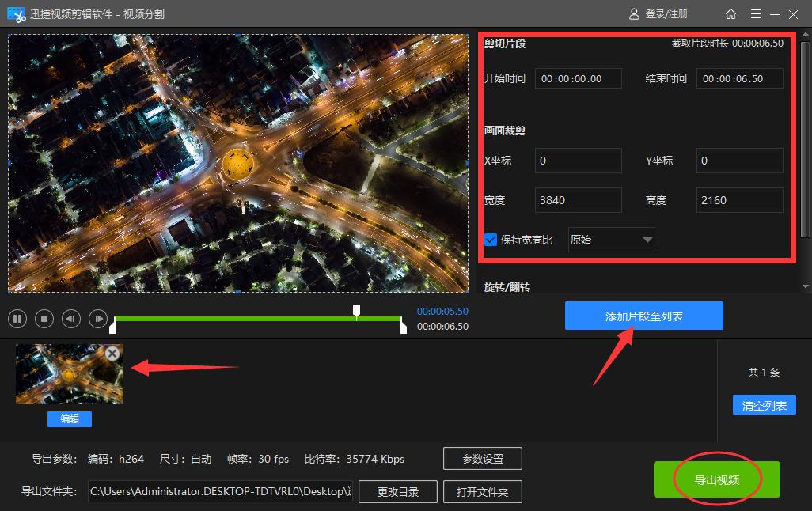Delete the clip thumbnail via its X icon
Image resolution: width=812 pixels, height=511 pixels.
click(x=112, y=354)
